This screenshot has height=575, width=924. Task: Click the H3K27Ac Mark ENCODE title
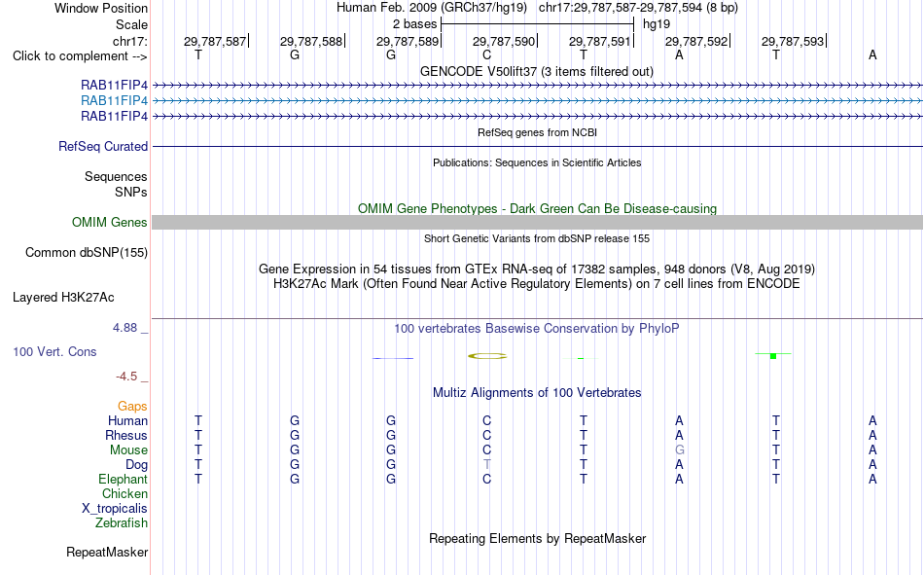point(537,284)
